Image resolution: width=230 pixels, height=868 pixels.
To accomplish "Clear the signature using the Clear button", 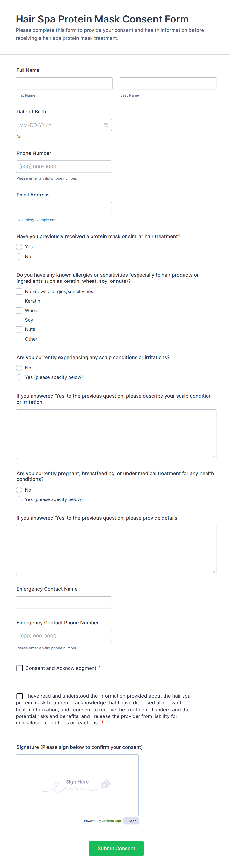I will pyautogui.click(x=131, y=821).
